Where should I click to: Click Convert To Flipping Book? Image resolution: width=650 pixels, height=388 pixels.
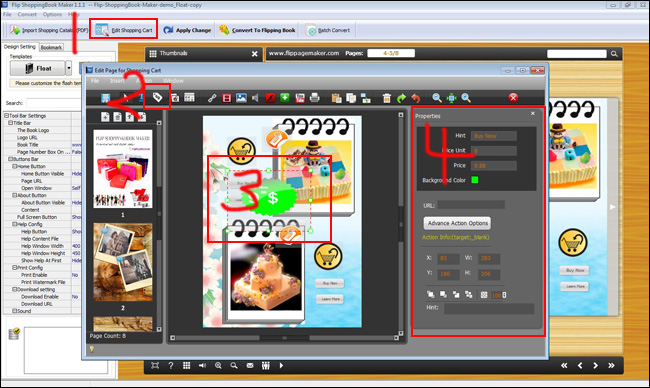[257, 30]
